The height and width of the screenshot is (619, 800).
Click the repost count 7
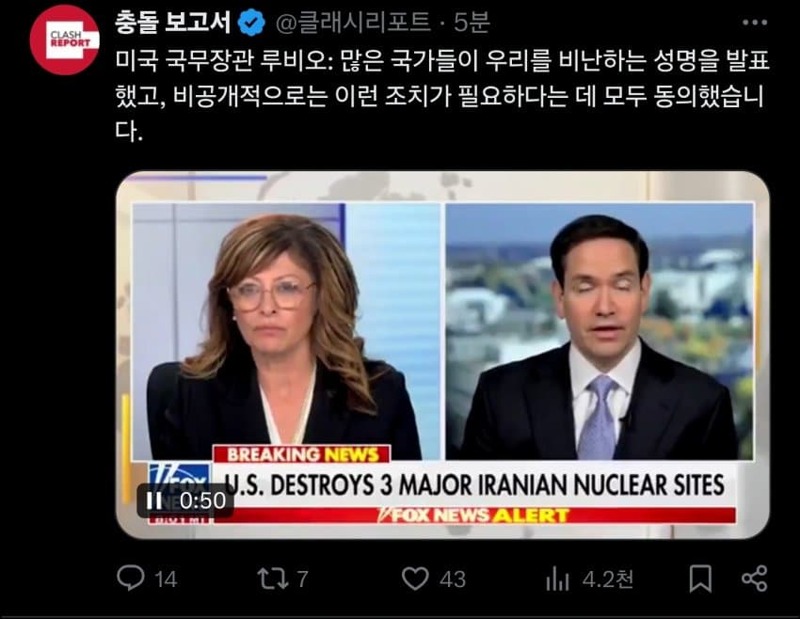(303, 579)
